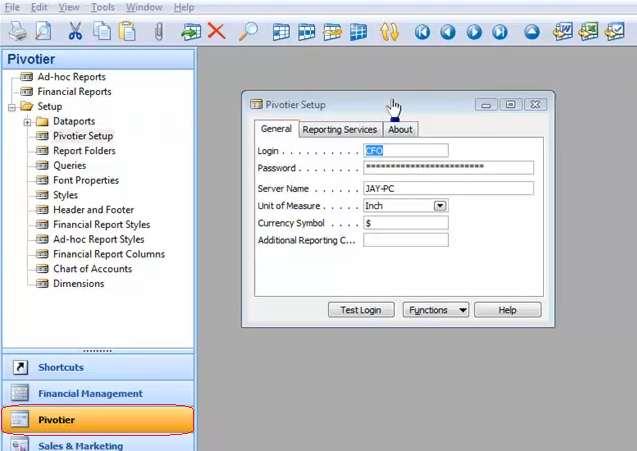Open the Shortcuts navigation pane
This screenshot has width=637, height=451.
click(x=98, y=367)
